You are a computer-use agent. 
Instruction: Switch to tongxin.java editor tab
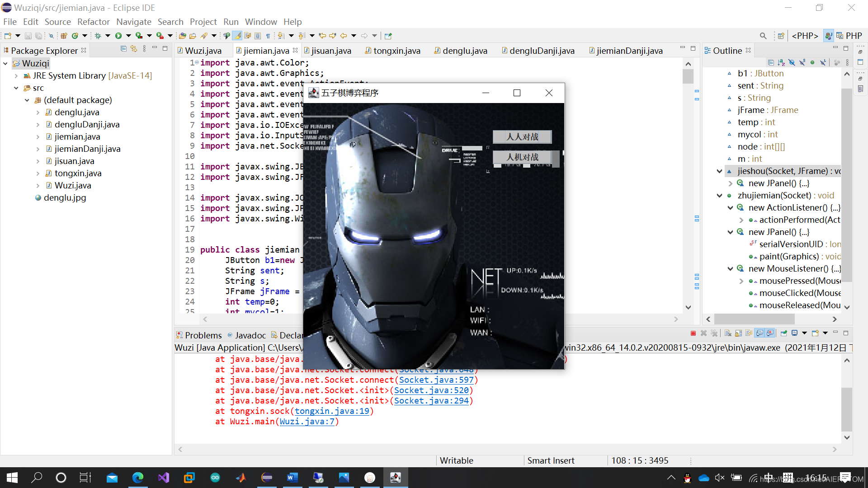393,51
